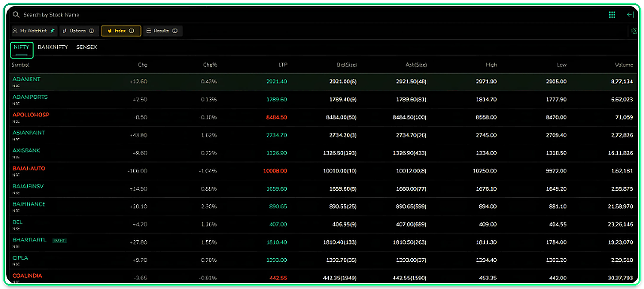The image size is (644, 289).
Task: Sort by the Chg% column header
Action: coord(210,65)
